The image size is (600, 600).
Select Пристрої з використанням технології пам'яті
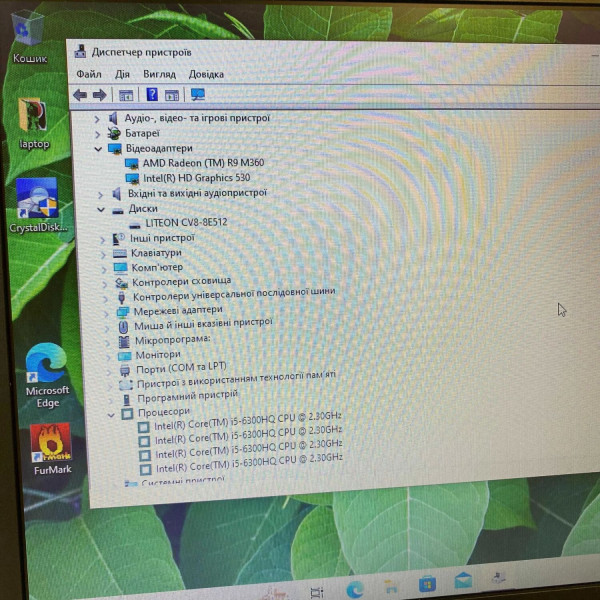point(236,380)
